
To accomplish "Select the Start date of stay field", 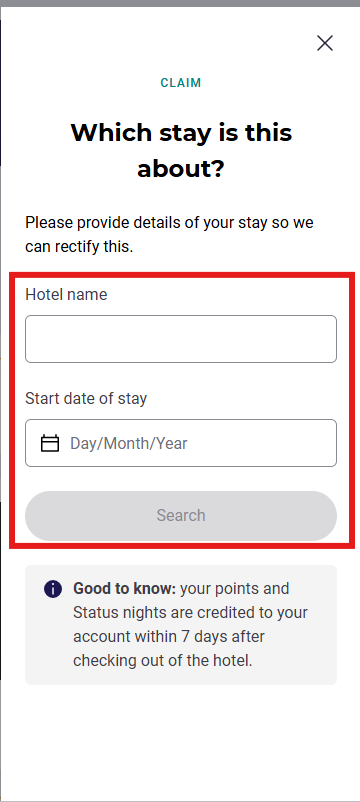I will tap(181, 443).
